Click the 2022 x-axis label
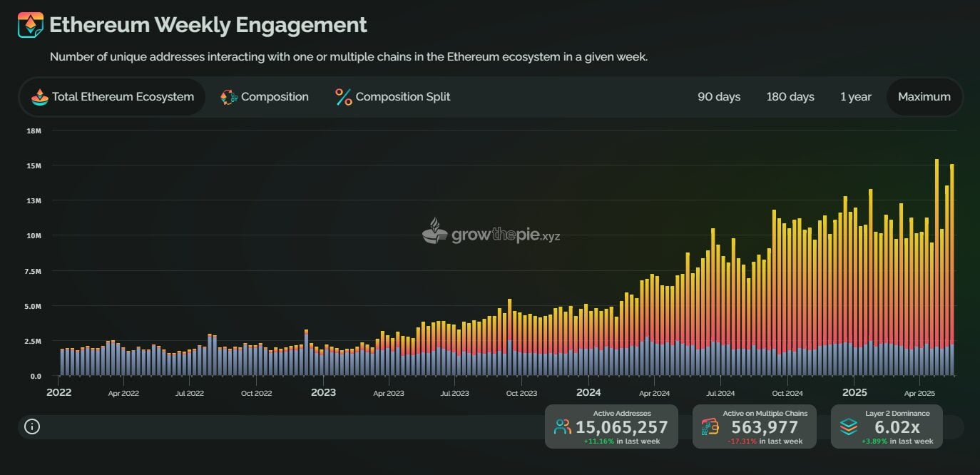980x475 pixels. click(x=58, y=392)
